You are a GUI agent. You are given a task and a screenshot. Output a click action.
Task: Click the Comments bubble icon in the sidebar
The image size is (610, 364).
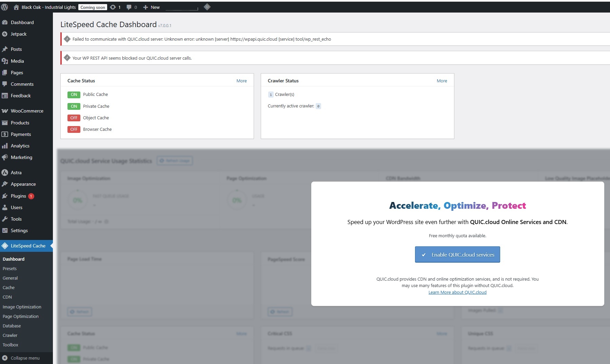(x=5, y=84)
